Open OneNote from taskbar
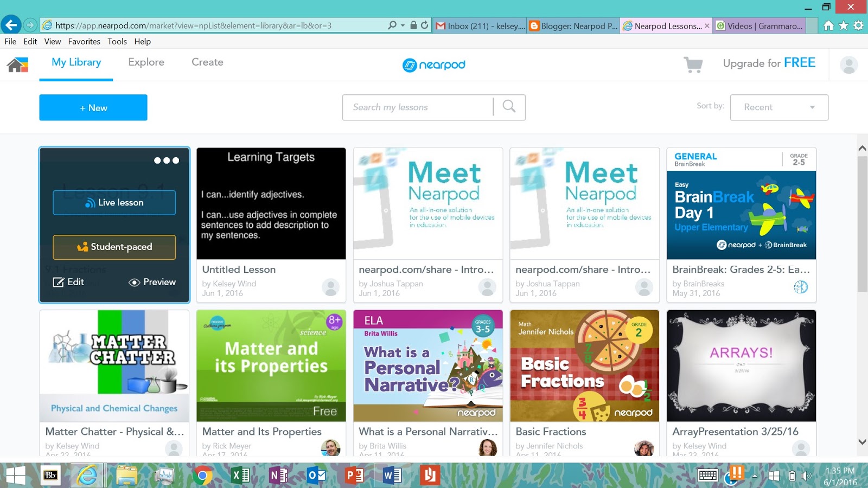This screenshot has width=868, height=488. [278, 476]
